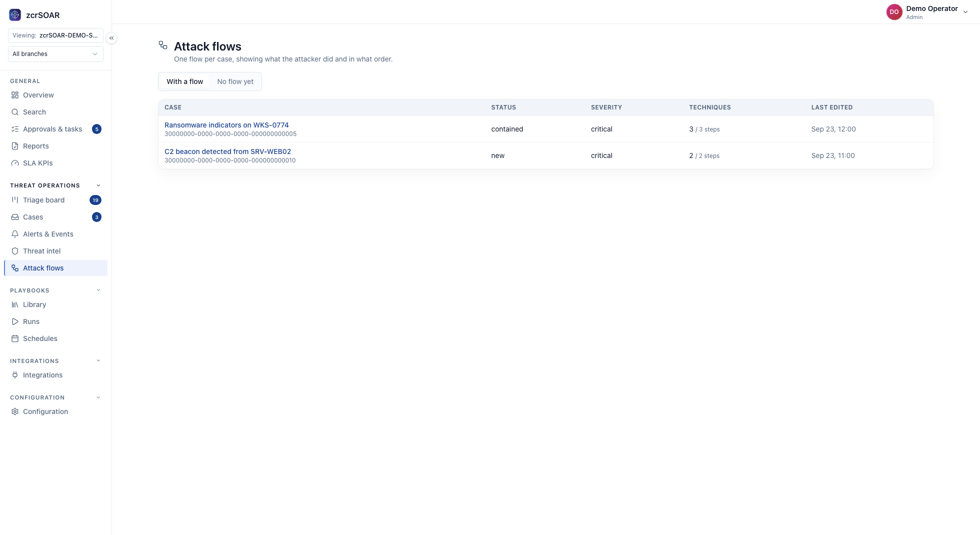Image resolution: width=980 pixels, height=535 pixels.
Task: Click the Approvals & tasks badge showing 5
Action: pos(97,129)
